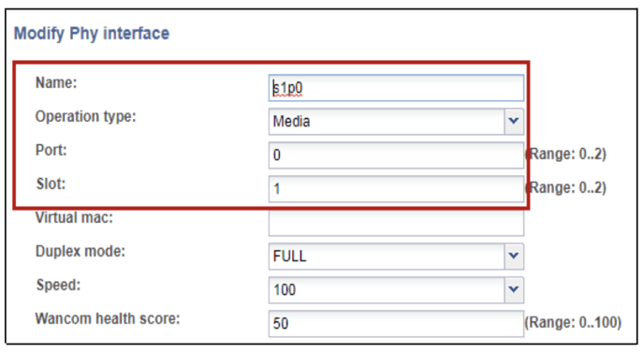This screenshot has width=644, height=353.
Task: Click the Operation type: label
Action: (x=85, y=117)
